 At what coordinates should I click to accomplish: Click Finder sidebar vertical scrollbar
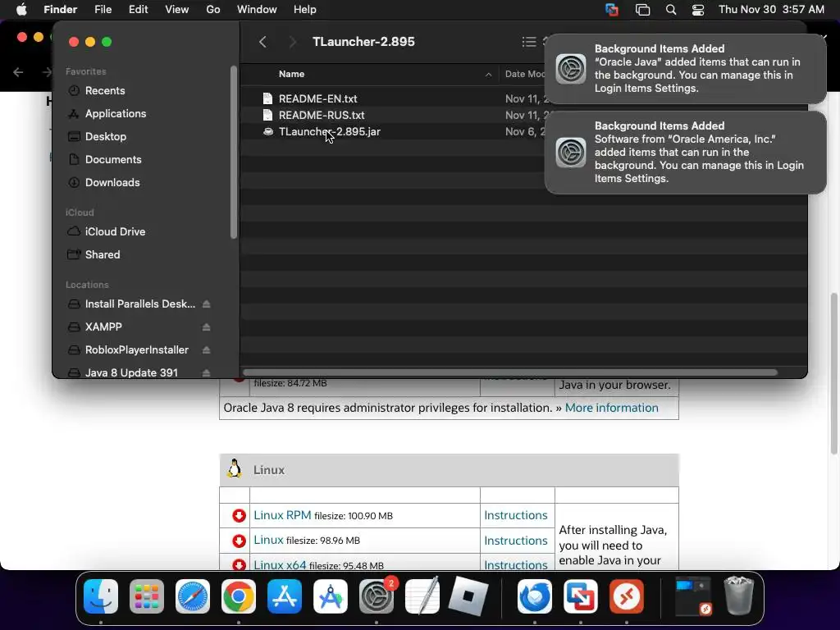click(x=234, y=152)
